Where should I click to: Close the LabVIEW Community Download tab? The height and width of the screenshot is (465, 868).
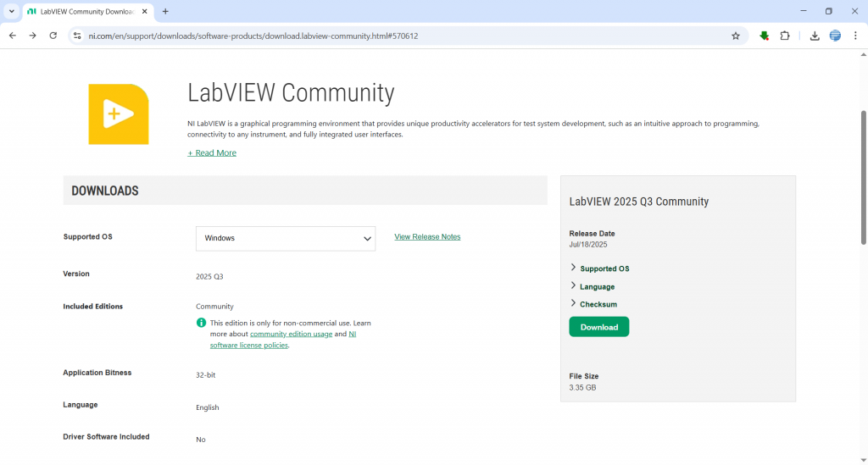(x=144, y=11)
